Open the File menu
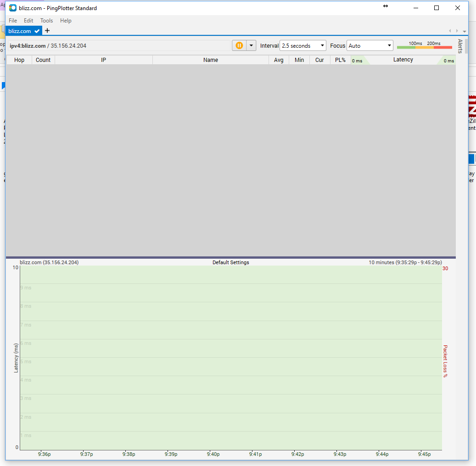 click(x=13, y=21)
